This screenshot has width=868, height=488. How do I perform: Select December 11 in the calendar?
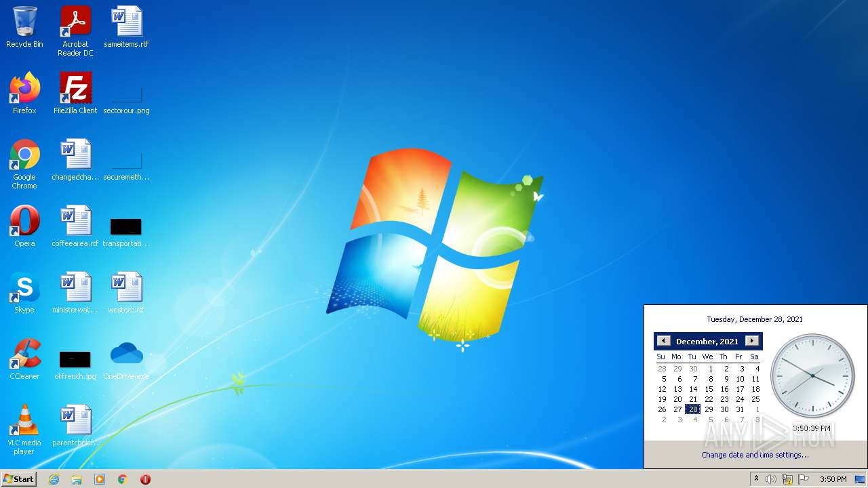[x=755, y=379]
